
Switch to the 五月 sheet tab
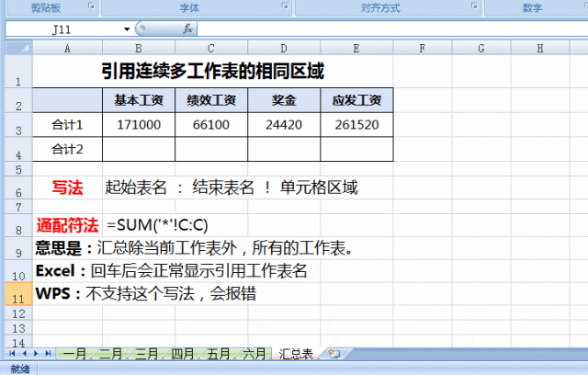tap(219, 354)
